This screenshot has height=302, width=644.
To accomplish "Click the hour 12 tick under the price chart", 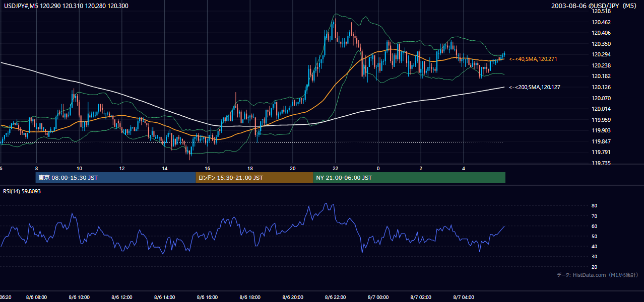I will [122, 168].
